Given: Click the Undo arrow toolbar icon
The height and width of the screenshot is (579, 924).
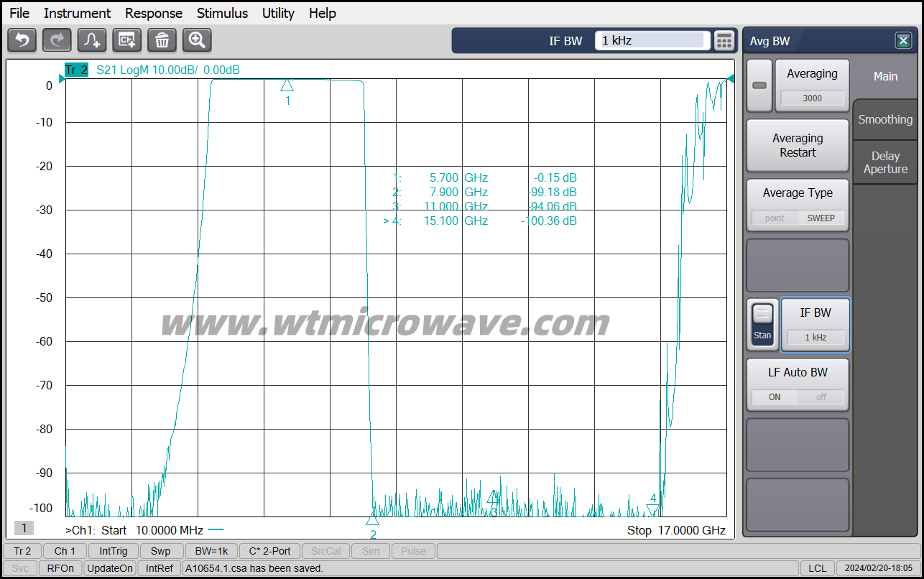Looking at the screenshot, I should pos(22,40).
